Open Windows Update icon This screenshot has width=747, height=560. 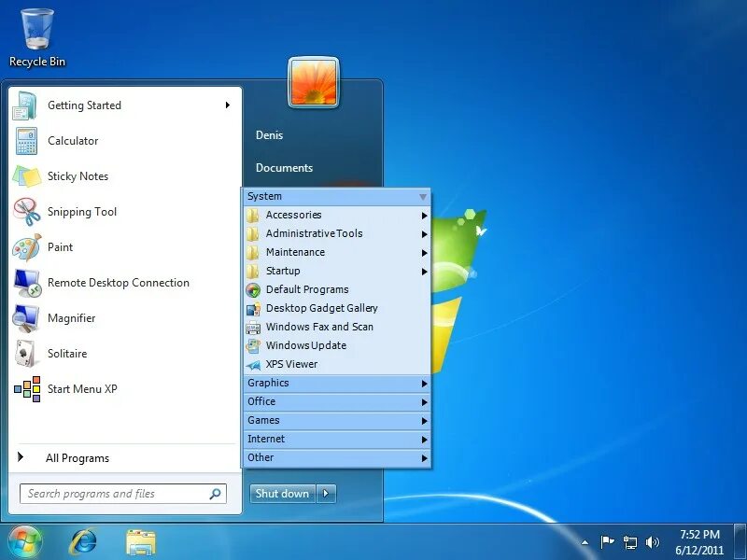(x=253, y=345)
